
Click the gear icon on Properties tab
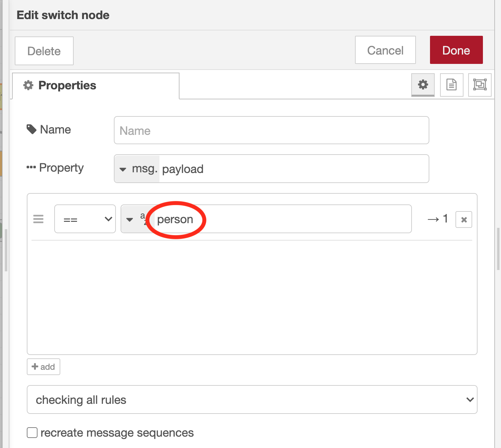click(28, 85)
